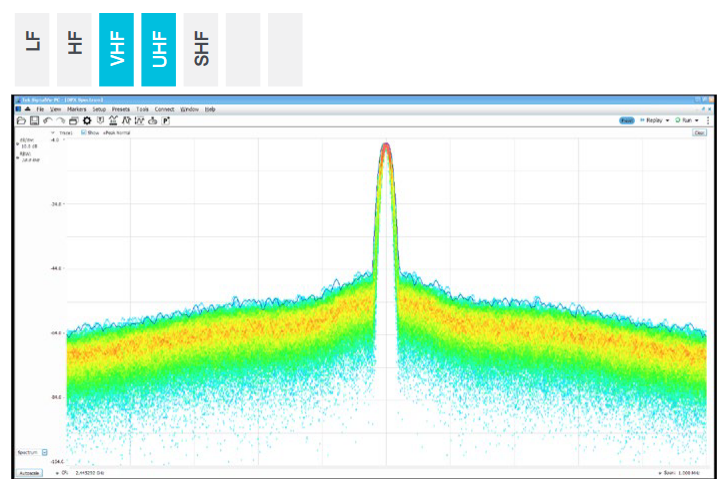This screenshot has width=724, height=487.
Task: Click the Displays window icon in toolbar
Action: 73,120
